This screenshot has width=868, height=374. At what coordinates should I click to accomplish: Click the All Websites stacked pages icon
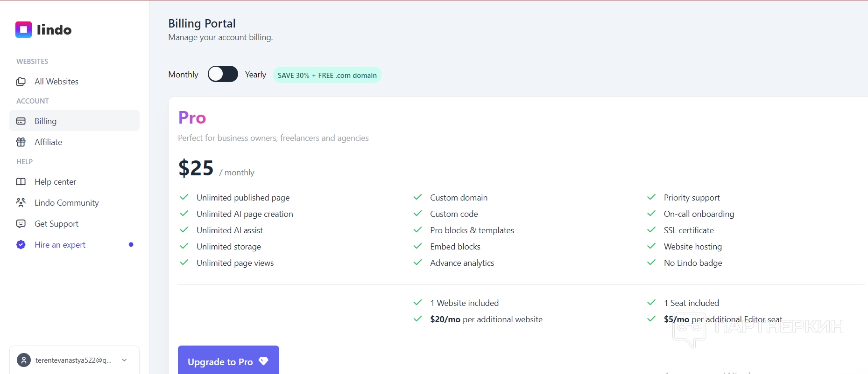pos(21,82)
